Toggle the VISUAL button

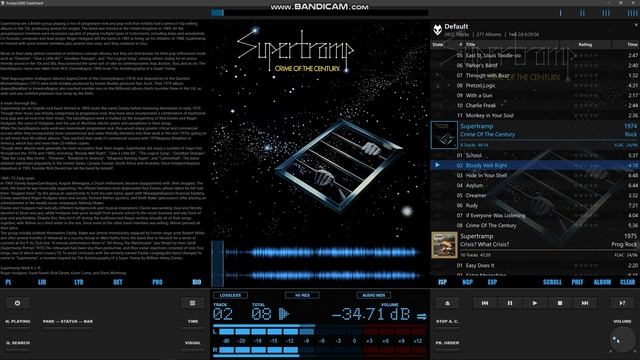pyautogui.click(x=192, y=343)
